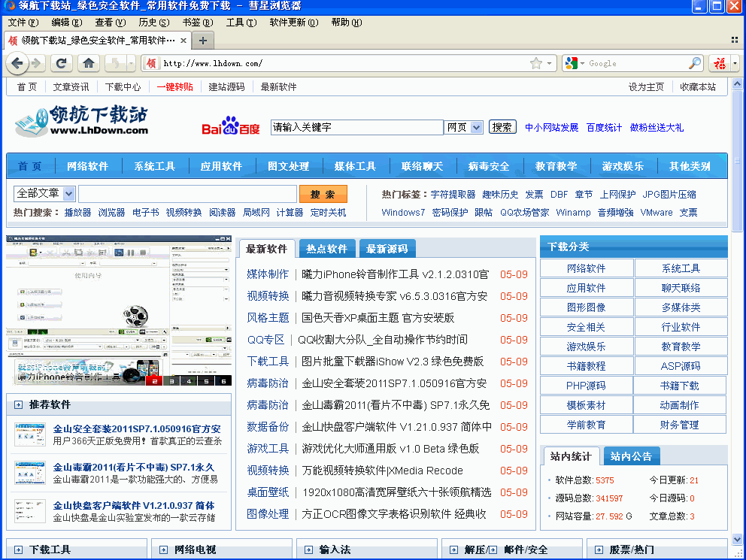This screenshot has width=746, height=560.
Task: Open the 动画制作 download category
Action: click(x=679, y=405)
